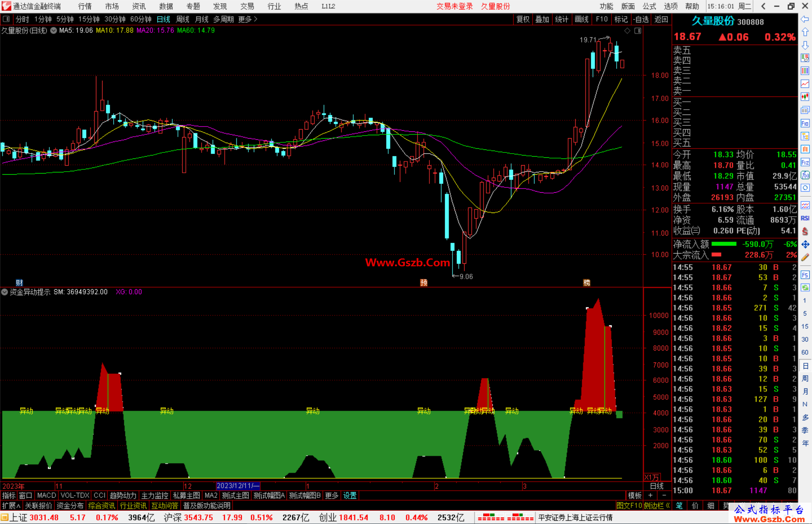Open the 公式 menu
The height and width of the screenshot is (524, 812).
[649, 6]
